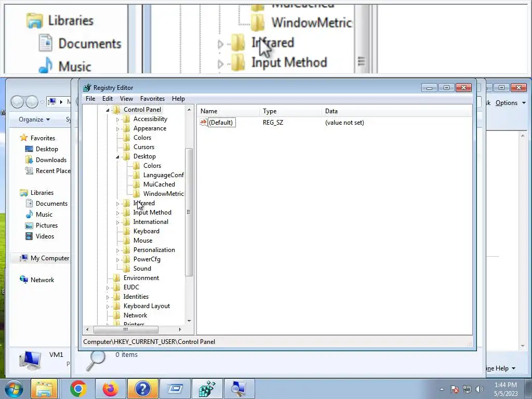Image resolution: width=532 pixels, height=399 pixels.
Task: Select the Sound folder icon
Action: [x=126, y=269]
